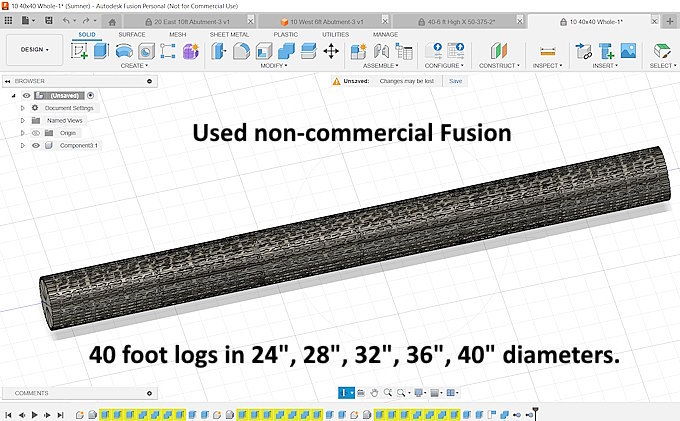This screenshot has height=421, width=680.
Task: Open the INSERT dropdown menu
Action: click(605, 65)
